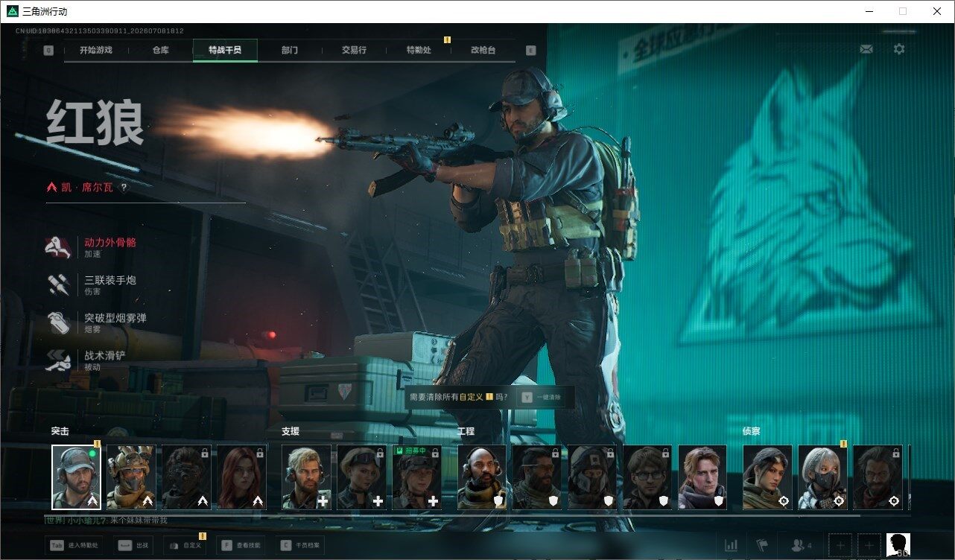
Task: Click the player avatar in bottom right
Action: tap(898, 545)
